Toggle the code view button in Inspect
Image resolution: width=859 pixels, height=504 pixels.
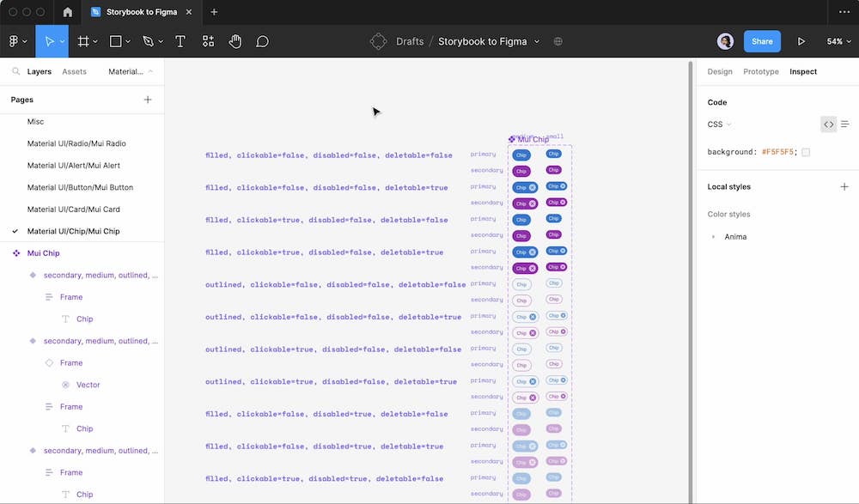pos(828,124)
